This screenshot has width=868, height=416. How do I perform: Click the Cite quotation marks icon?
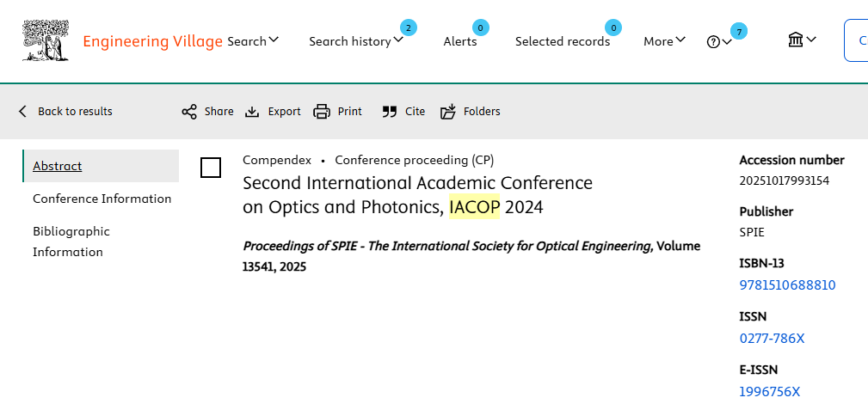tap(390, 112)
